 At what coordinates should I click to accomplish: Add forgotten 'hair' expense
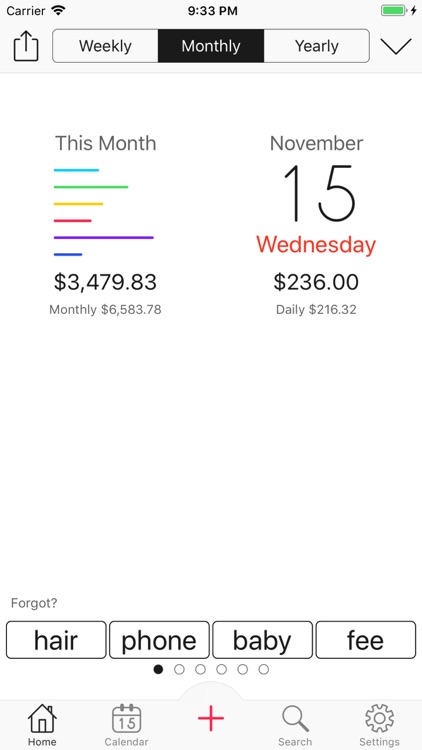[56, 640]
